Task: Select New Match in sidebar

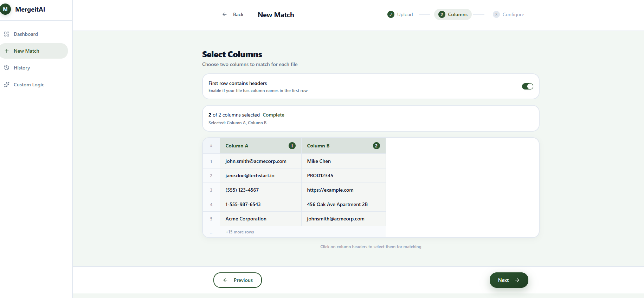Action: click(x=34, y=51)
